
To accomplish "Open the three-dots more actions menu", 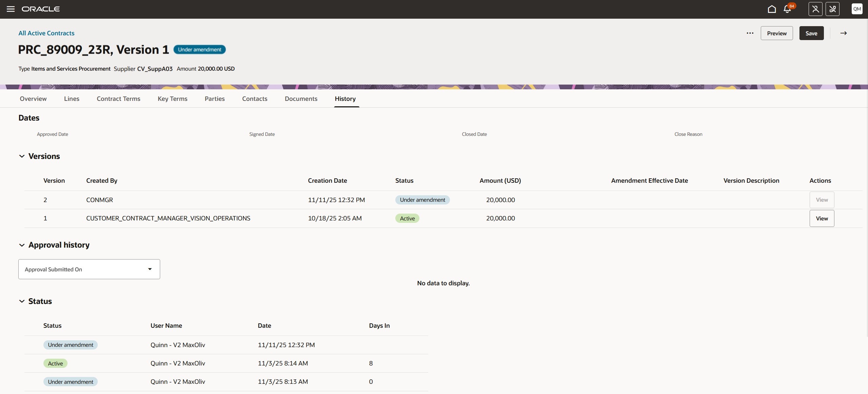I will coord(750,33).
